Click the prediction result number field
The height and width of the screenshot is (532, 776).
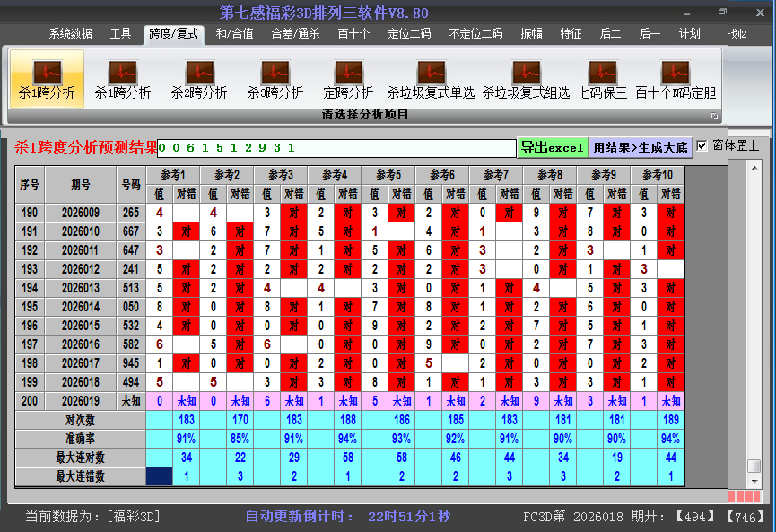pyautogui.click(x=336, y=147)
